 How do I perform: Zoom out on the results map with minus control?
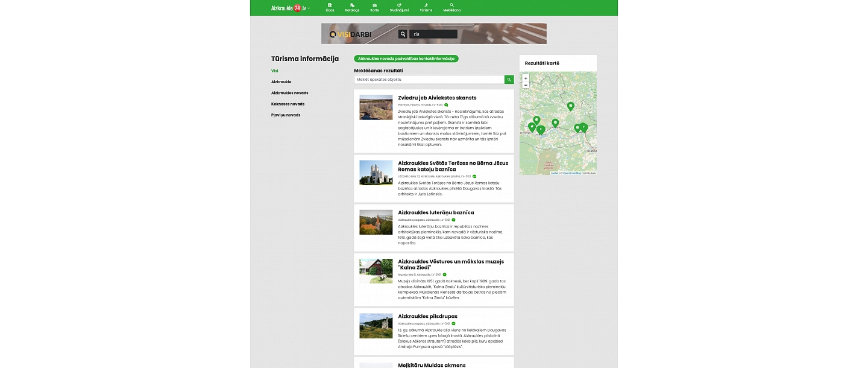[x=526, y=84]
